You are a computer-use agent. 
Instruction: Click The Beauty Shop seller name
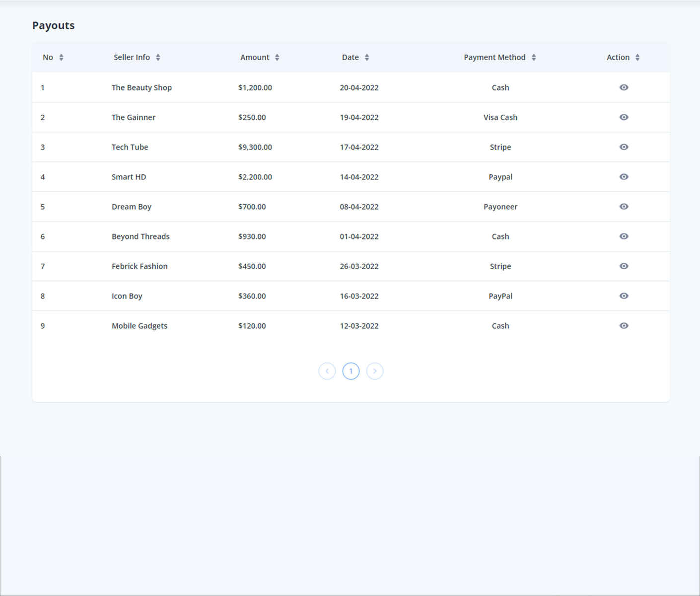tap(141, 87)
